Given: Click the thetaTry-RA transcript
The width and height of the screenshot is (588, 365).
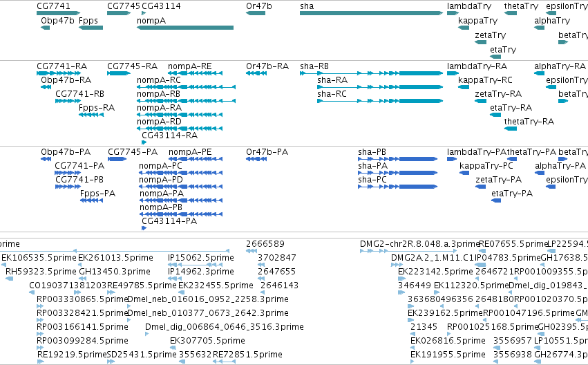Looking at the screenshot, I should point(511,129).
